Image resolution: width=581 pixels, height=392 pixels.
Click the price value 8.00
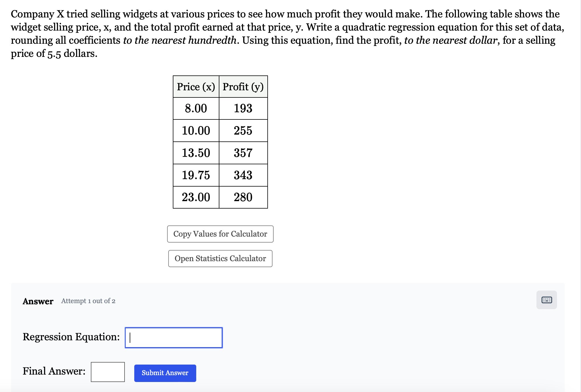(x=196, y=108)
